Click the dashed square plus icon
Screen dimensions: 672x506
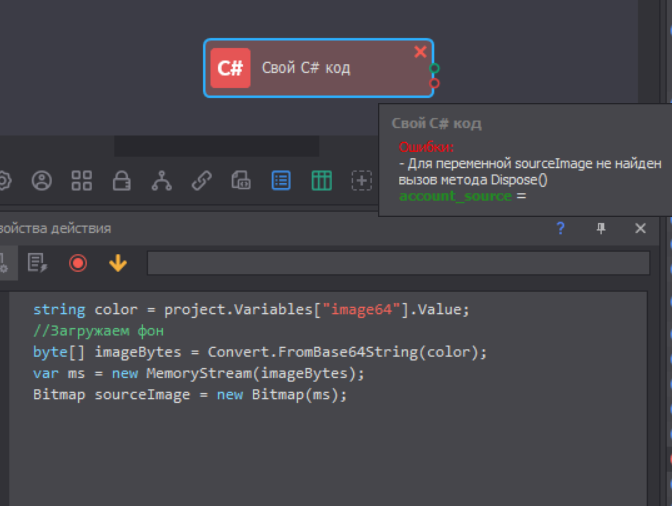point(362,180)
